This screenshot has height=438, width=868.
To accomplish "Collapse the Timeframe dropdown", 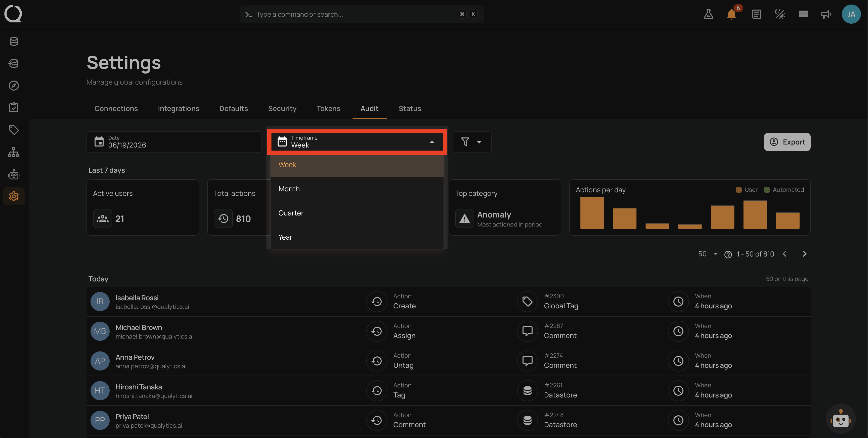I will coord(432,142).
